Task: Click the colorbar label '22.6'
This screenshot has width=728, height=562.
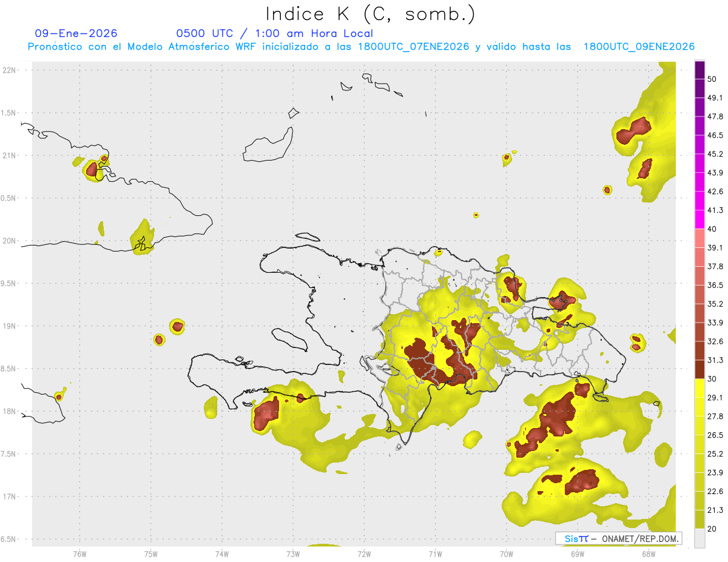Action: click(x=715, y=491)
